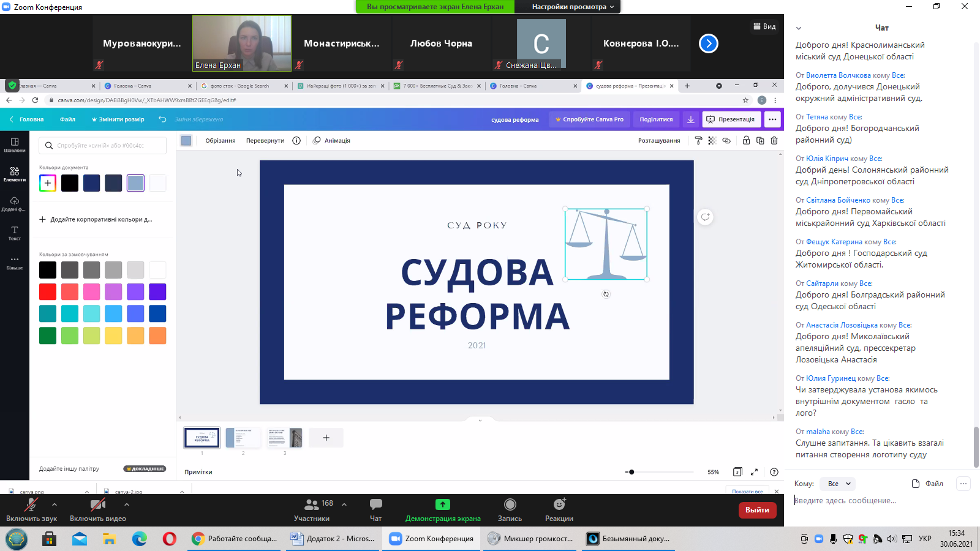Screen dimensions: 980x551
Task: Expand the Настройки просмотра dropdown
Action: (568, 7)
